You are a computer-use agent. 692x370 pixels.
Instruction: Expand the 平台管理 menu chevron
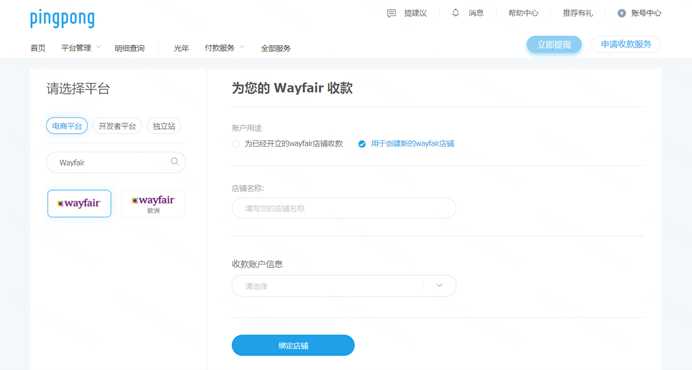(x=98, y=47)
